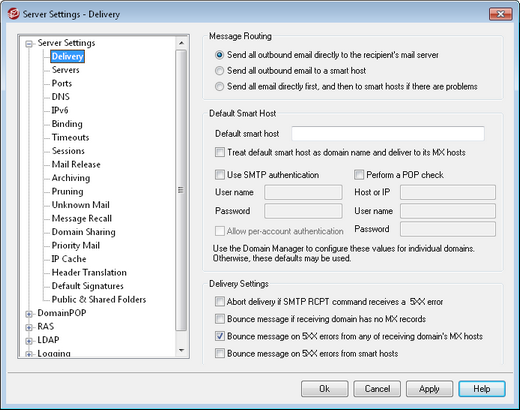520x410 pixels.
Task: Select send all outbound email to a smart host
Action: (219, 71)
